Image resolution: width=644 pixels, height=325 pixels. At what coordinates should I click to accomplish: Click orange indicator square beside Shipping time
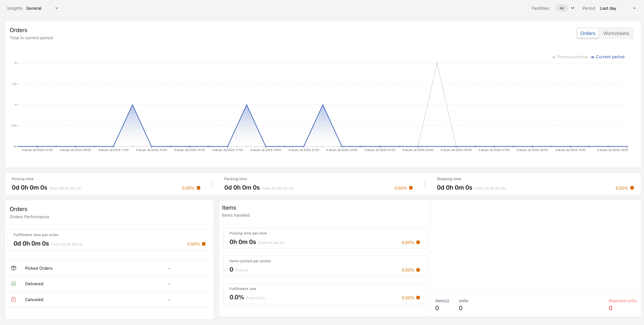[632, 188]
